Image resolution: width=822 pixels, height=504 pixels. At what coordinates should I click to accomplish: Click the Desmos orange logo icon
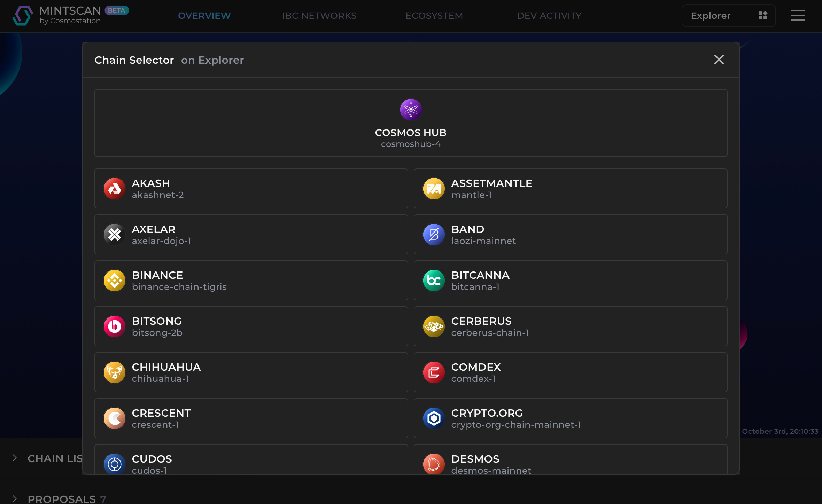[x=434, y=464]
